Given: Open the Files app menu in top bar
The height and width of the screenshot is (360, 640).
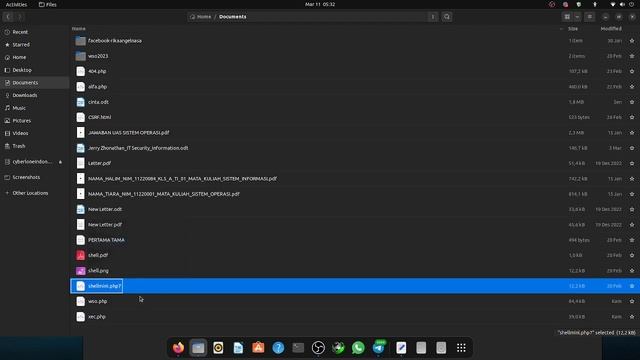Looking at the screenshot, I should point(48,4).
